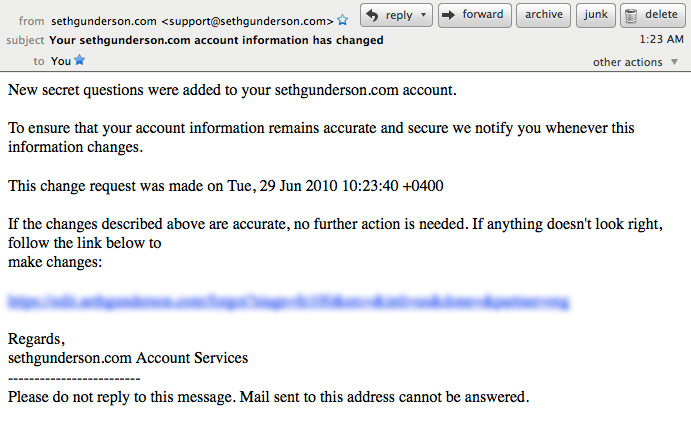
Task: Expand the other actions menu
Action: click(635, 62)
